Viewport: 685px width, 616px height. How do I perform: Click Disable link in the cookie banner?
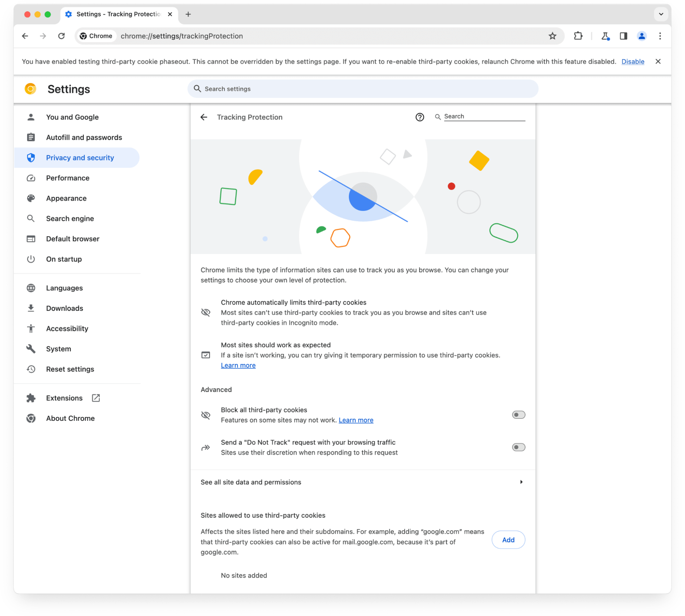633,61
